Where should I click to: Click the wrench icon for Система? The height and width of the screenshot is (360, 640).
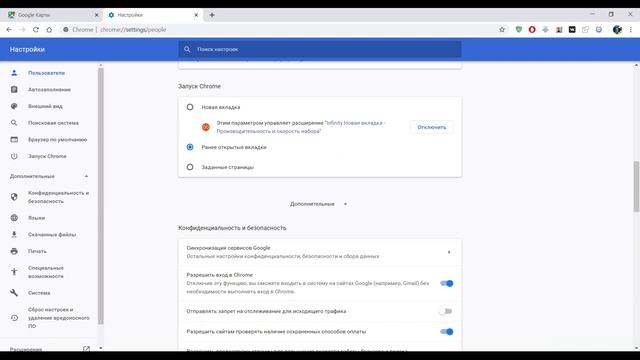point(14,293)
